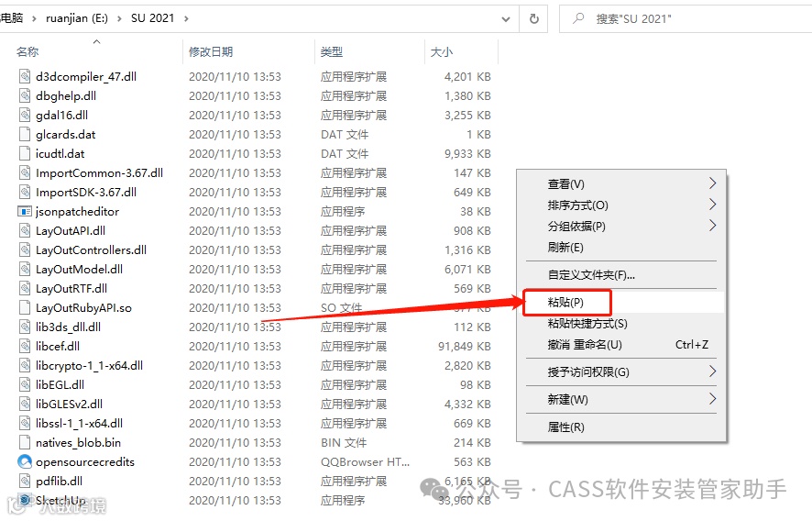Select the jsonpatcheditor file name
The width and height of the screenshot is (812, 521).
[77, 212]
